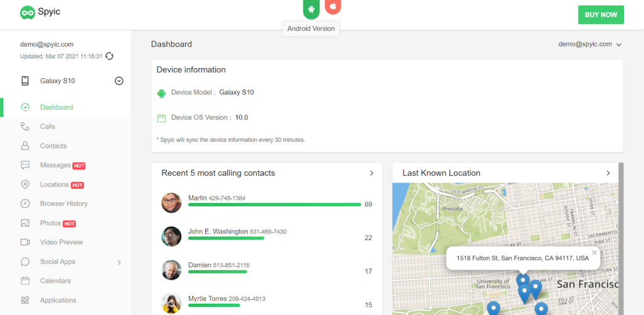
Task: Click the Device OS Version calendar icon
Action: (x=161, y=118)
